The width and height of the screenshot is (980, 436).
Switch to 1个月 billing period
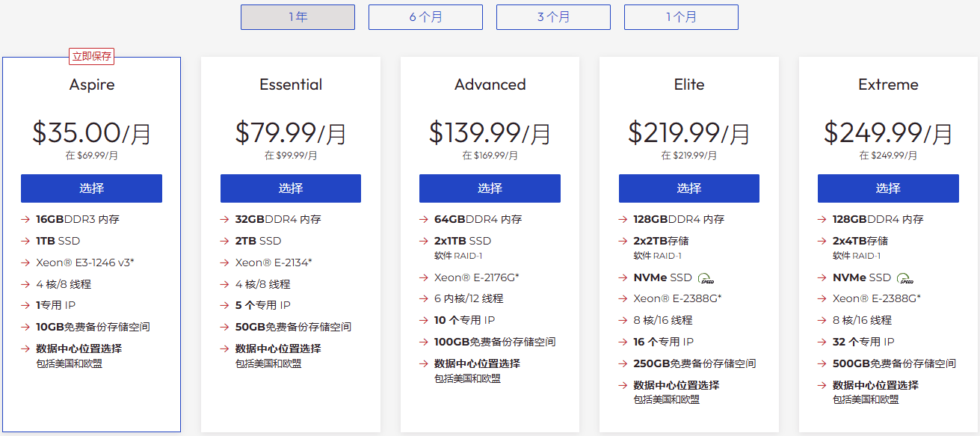[x=681, y=17]
